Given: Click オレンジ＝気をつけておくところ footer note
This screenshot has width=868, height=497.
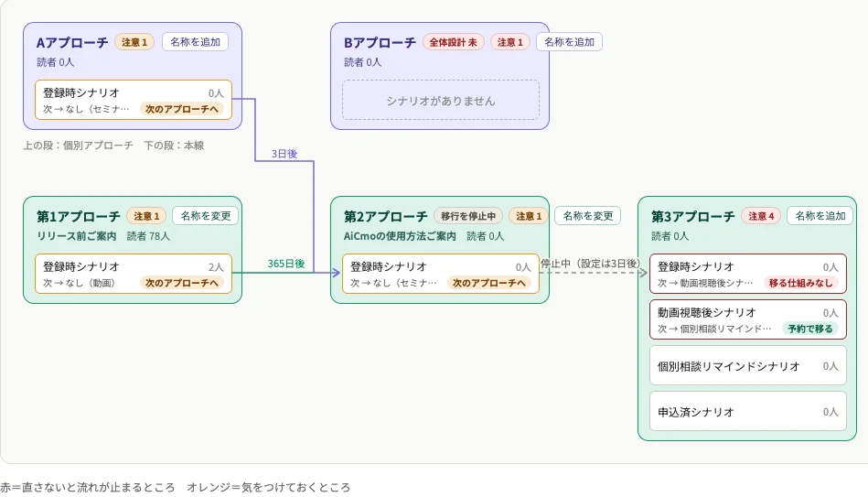Looking at the screenshot, I should click(x=269, y=488).
